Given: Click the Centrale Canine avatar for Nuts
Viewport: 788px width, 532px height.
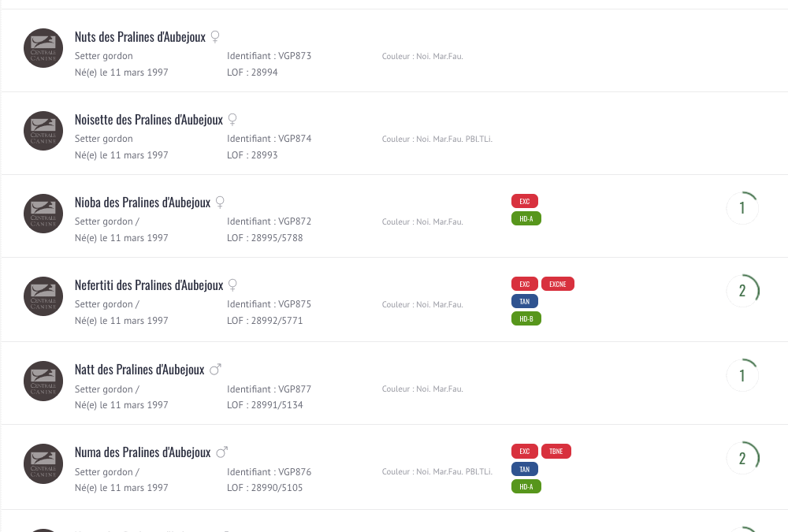Looking at the screenshot, I should coord(43,48).
